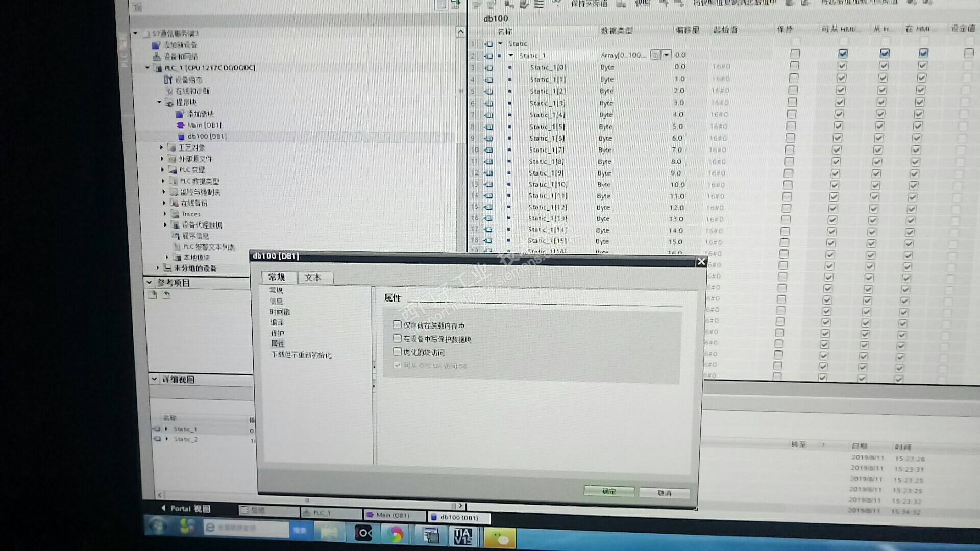Image resolution: width=980 pixels, height=551 pixels.
Task: Click the 添加新块 add new block icon
Action: pos(179,114)
